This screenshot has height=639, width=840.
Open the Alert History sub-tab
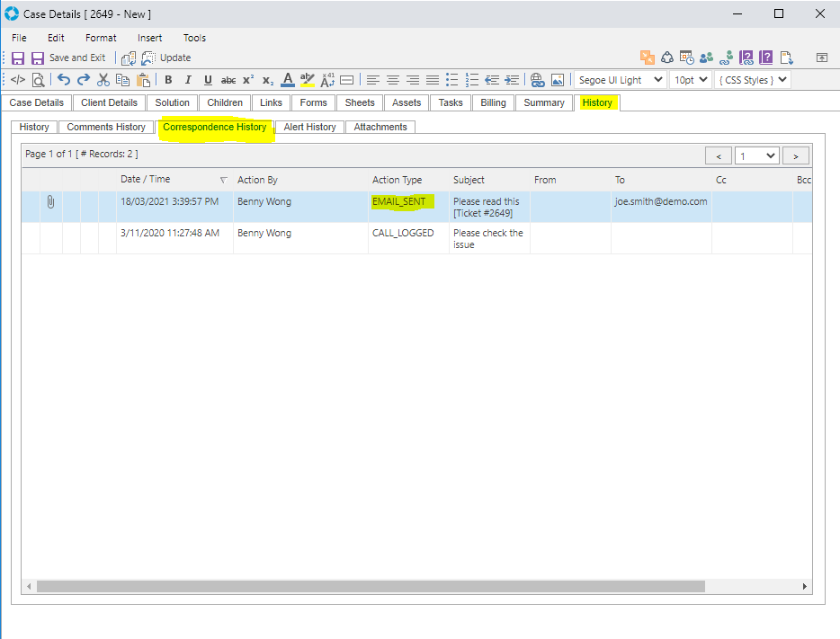pos(309,127)
